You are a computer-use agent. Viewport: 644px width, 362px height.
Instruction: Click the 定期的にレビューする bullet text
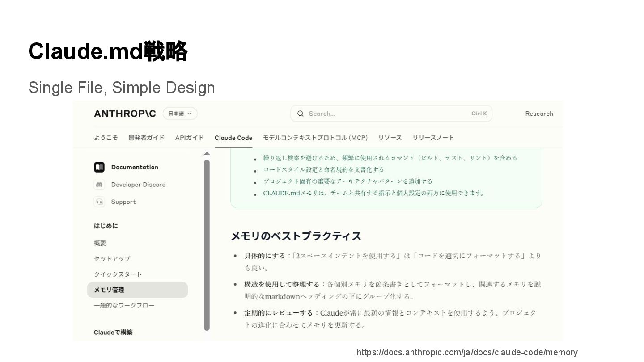click(279, 313)
